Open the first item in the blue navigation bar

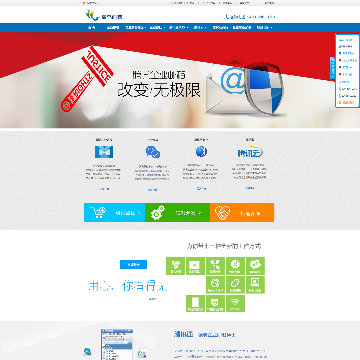tap(92, 28)
